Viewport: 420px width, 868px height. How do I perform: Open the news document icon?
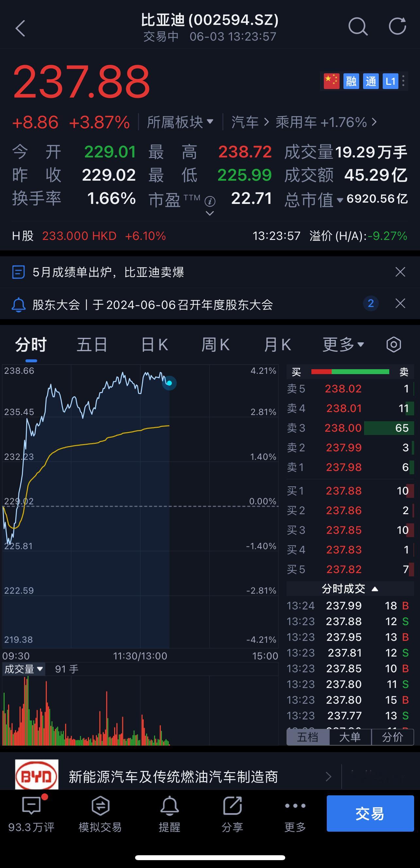pyautogui.click(x=18, y=272)
